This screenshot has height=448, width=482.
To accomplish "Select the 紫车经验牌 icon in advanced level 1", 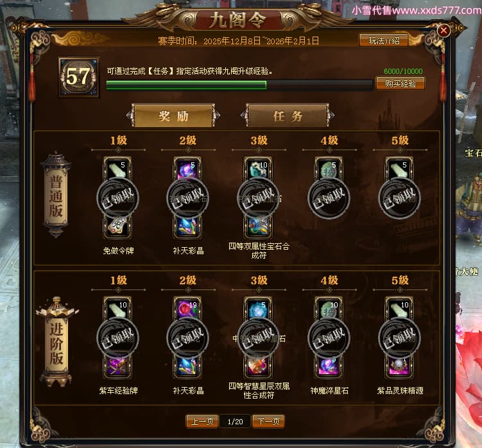I will tap(117, 366).
